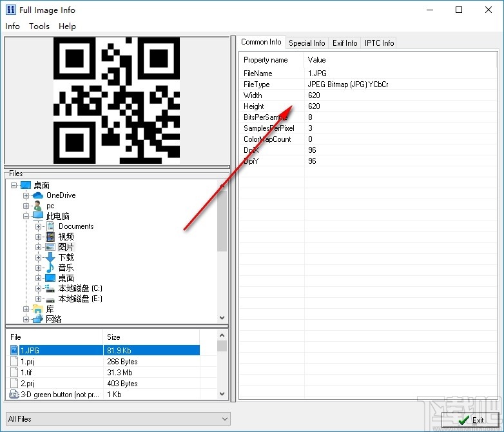Open the Info menu
The height and width of the screenshot is (432, 504).
pyautogui.click(x=12, y=26)
